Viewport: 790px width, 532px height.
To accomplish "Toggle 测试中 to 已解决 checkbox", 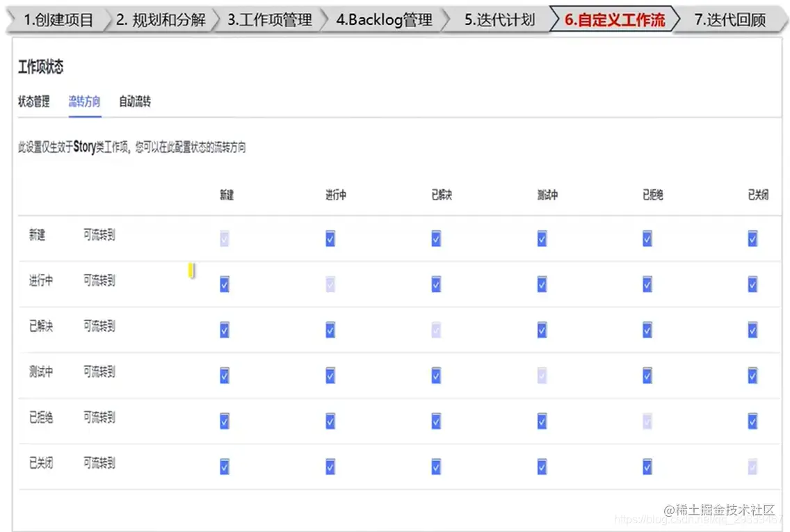I will pos(436,376).
